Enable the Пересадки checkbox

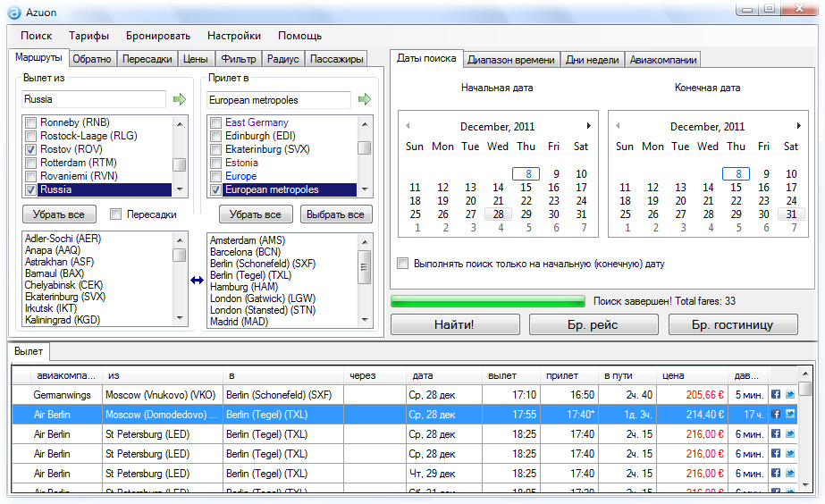115,214
